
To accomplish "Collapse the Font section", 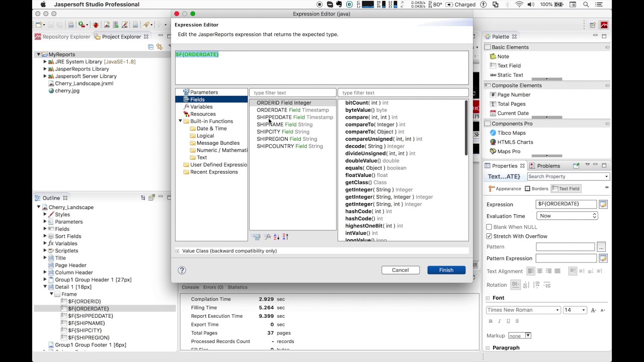I will 488,298.
